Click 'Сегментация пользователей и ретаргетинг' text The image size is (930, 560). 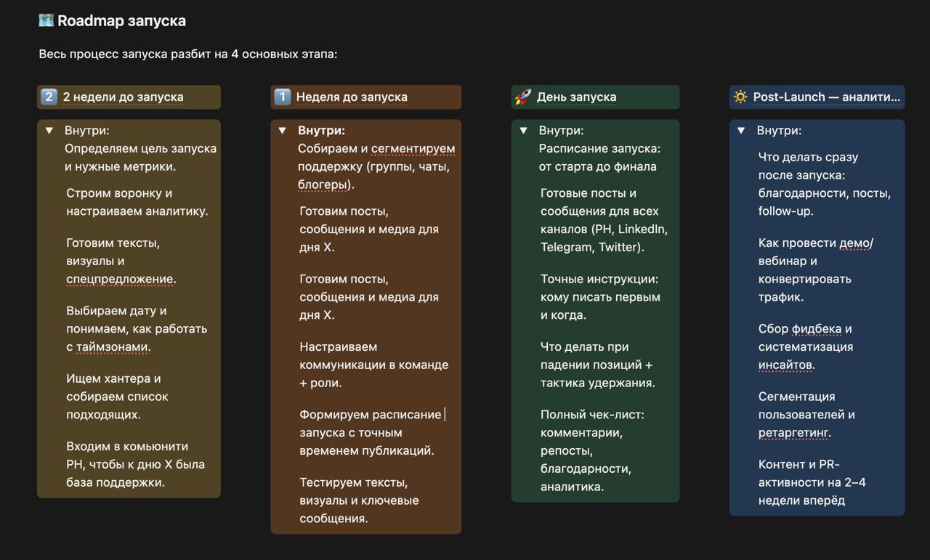click(806, 415)
